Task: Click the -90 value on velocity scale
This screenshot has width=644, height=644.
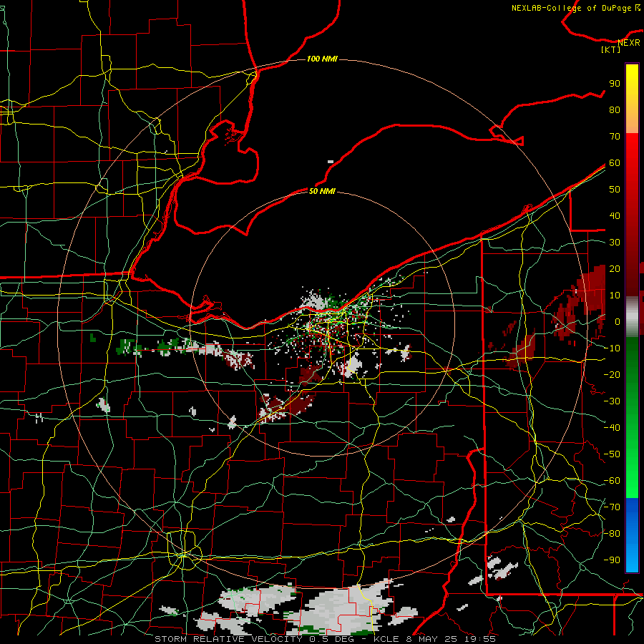Action: coord(612,560)
